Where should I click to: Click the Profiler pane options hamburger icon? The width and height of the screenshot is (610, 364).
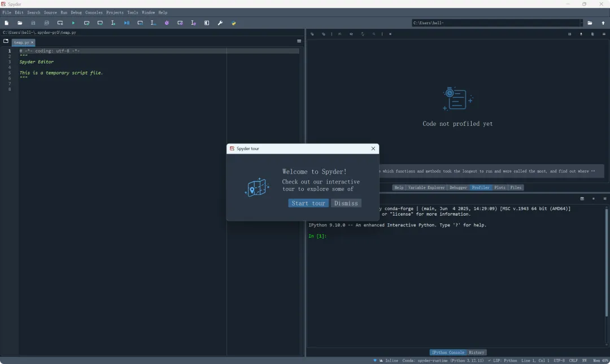pos(604,34)
